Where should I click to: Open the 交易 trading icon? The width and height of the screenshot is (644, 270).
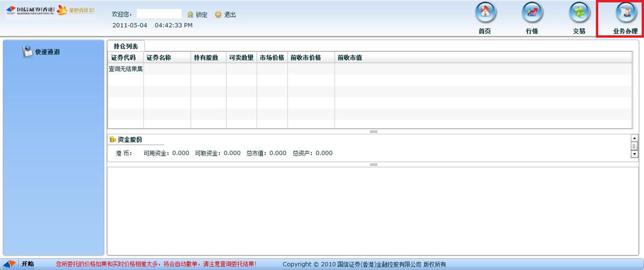[x=579, y=13]
